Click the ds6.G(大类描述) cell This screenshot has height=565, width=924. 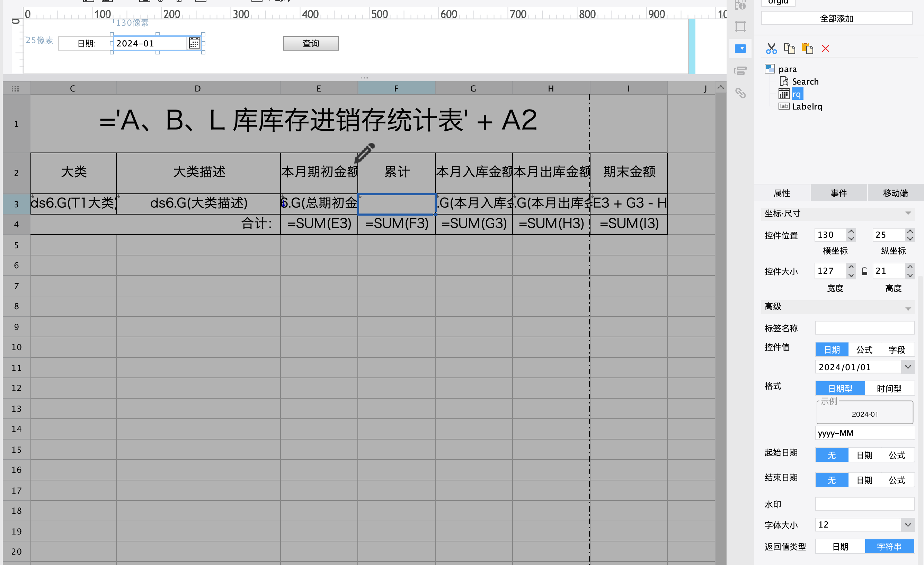tap(198, 204)
